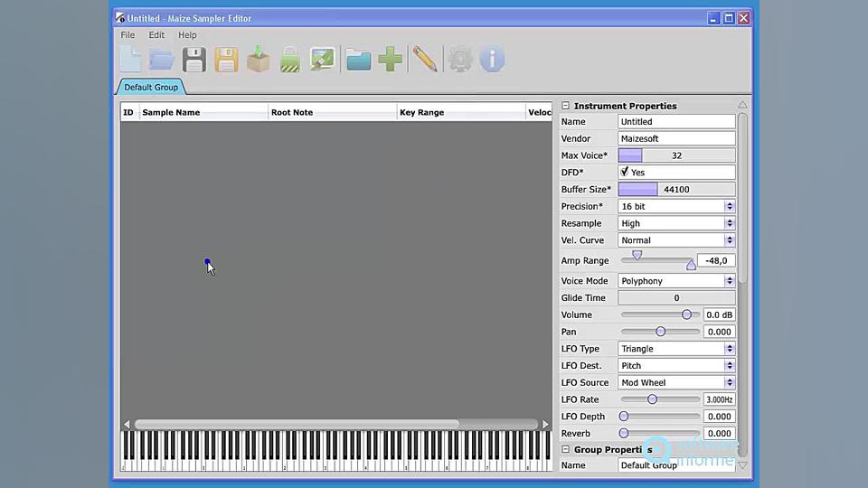This screenshot has width=868, height=488.
Task: Open the Precision dropdown
Action: pos(729,206)
